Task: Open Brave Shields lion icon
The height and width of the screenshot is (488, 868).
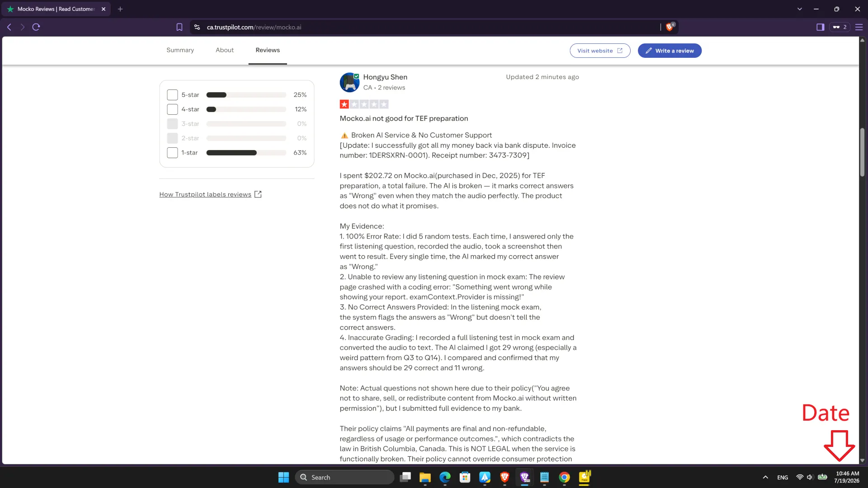Action: pos(670,27)
